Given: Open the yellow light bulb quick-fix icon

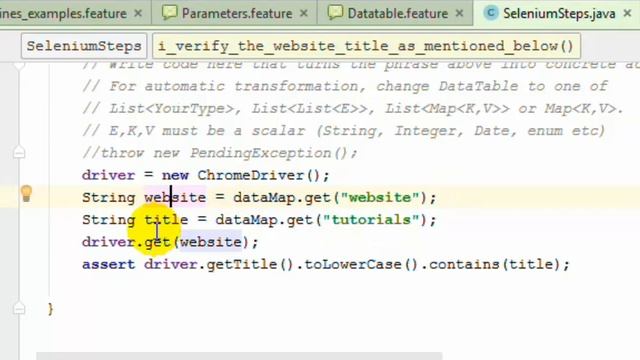Looking at the screenshot, I should [26, 193].
